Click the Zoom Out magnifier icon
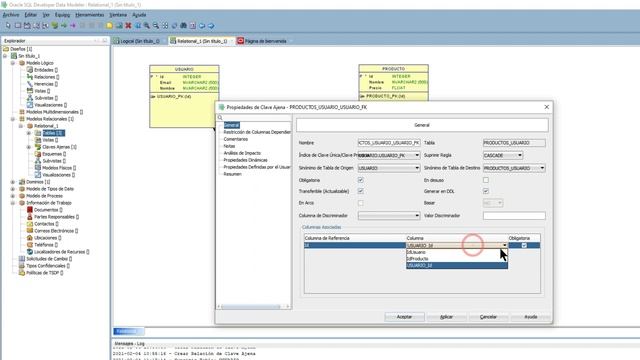Screen dimensions: 640x360 (x=156, y=25)
